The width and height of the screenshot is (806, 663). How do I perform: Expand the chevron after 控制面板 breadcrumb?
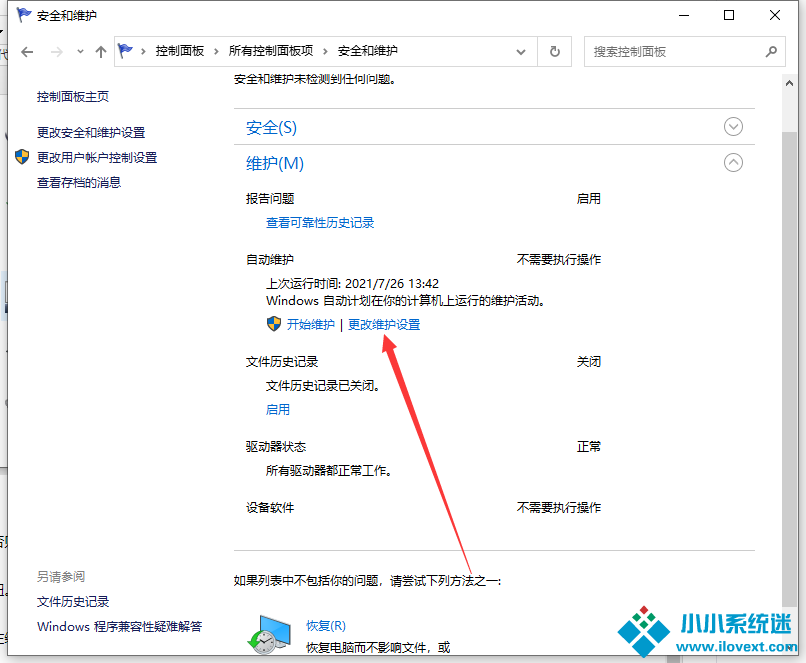[216, 51]
